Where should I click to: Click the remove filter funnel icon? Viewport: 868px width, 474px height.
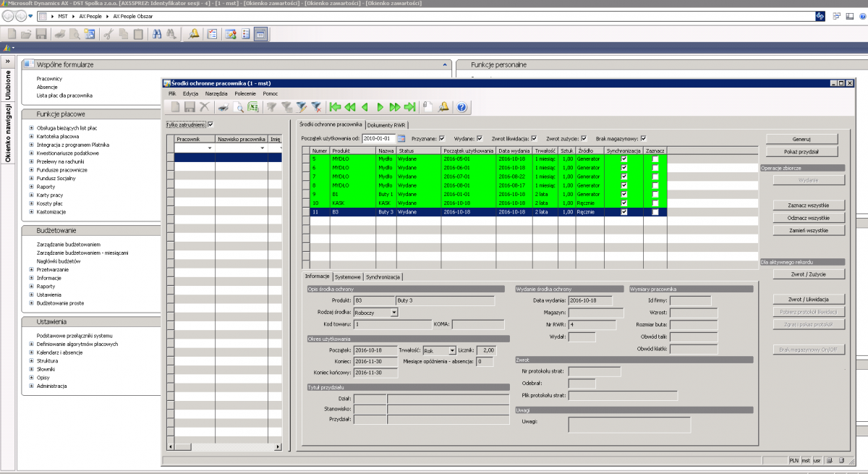[316, 107]
